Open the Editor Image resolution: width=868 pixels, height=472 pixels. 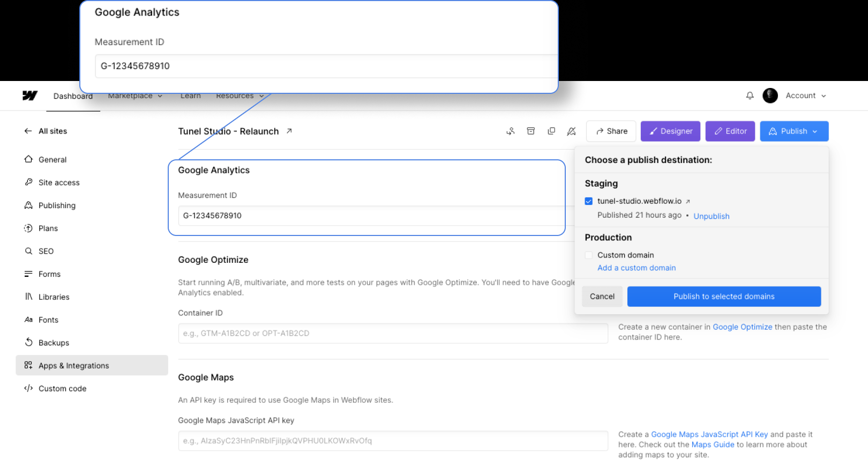(x=730, y=131)
